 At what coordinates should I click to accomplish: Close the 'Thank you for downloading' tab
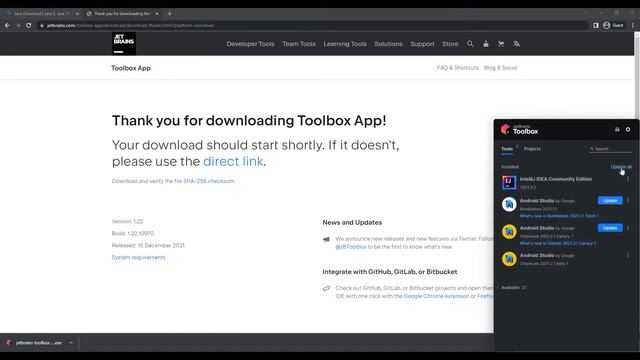coord(157,13)
